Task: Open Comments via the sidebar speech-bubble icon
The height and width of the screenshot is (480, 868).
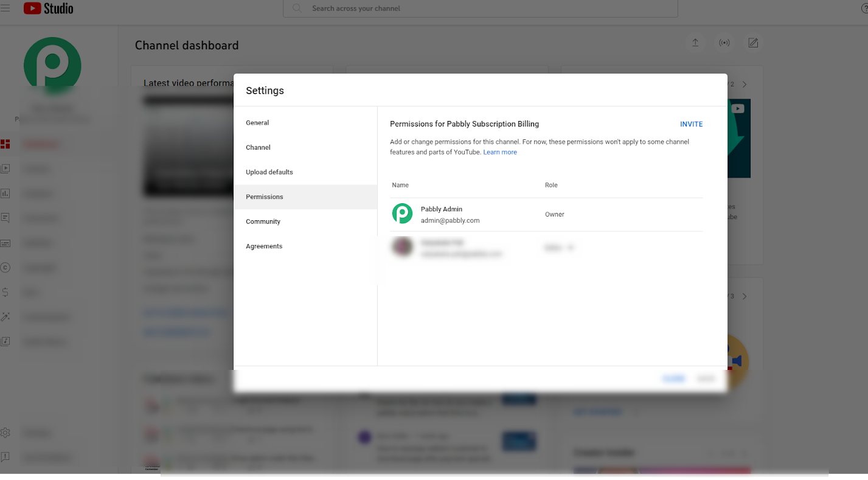Action: point(5,218)
